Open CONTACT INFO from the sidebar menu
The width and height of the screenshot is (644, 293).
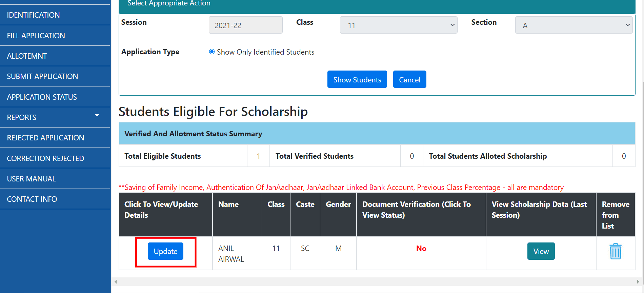tap(32, 199)
